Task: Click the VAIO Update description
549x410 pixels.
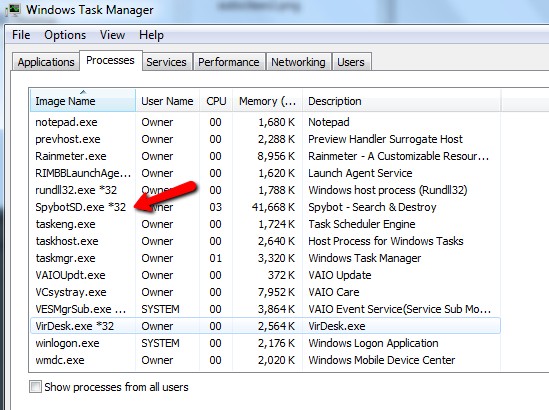Action: 340,275
